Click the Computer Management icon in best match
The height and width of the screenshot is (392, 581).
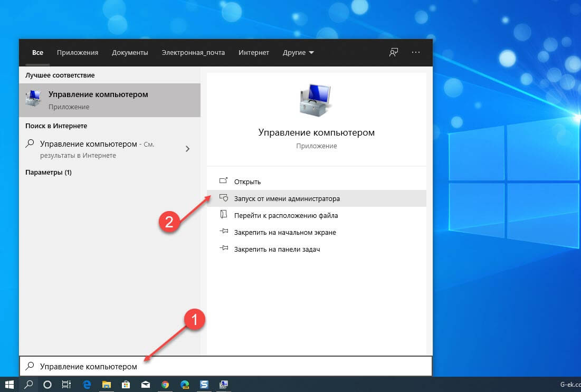tap(33, 98)
